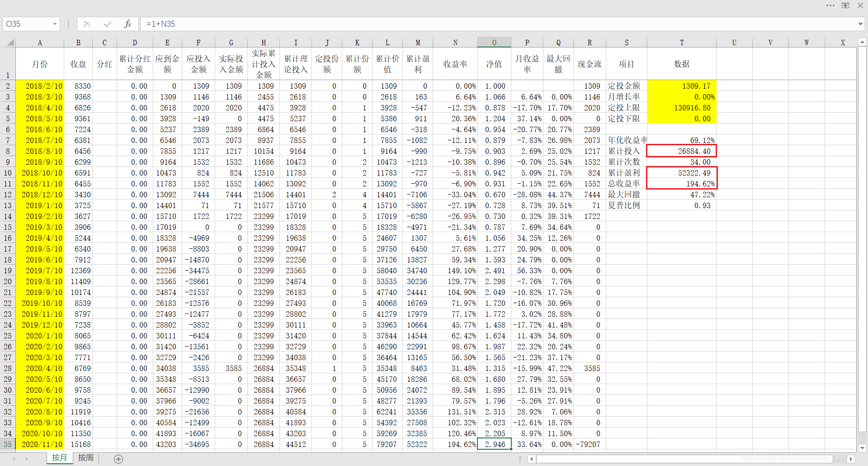Select the 年化收益率 value 69.12%
868x466 pixels.
[682, 140]
